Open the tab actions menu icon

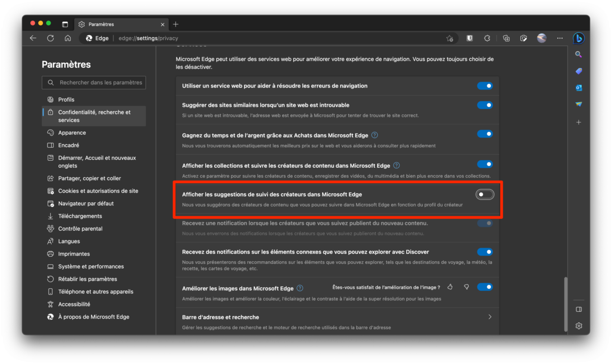tap(65, 24)
